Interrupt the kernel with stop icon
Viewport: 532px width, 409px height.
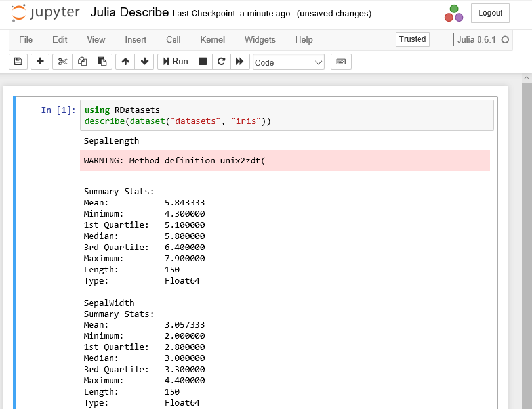click(x=203, y=62)
